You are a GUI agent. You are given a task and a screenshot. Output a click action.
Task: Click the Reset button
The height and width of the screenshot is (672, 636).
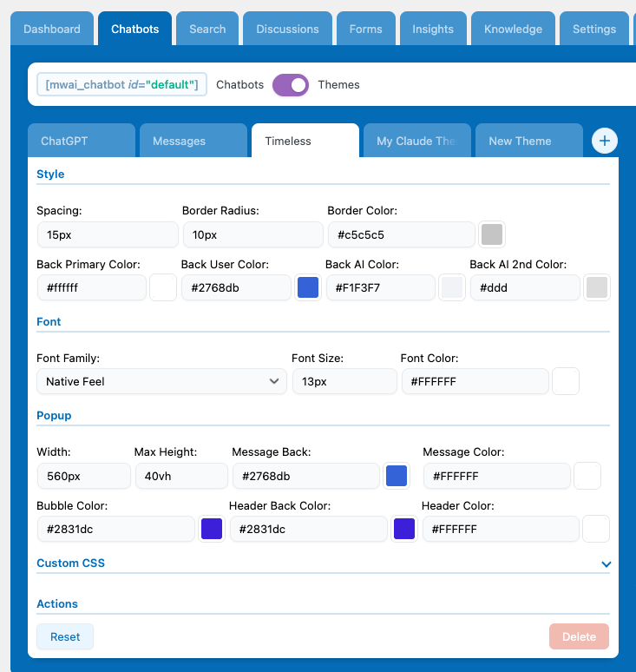pos(65,636)
